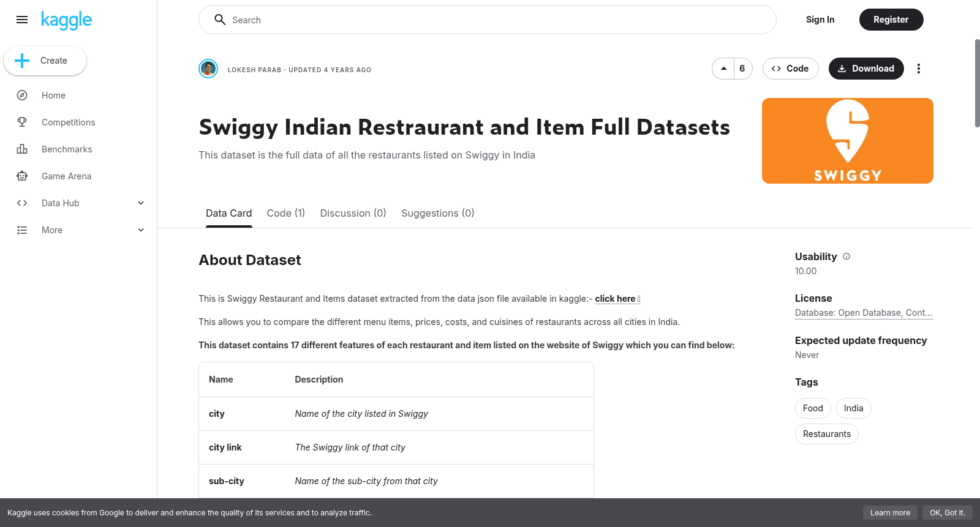Viewport: 980px width, 527px height.
Task: Click the Code button near Download
Action: pos(790,69)
